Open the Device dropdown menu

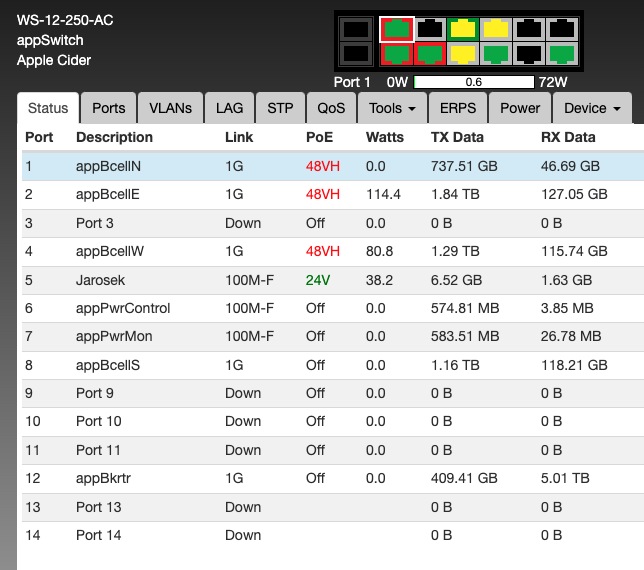[593, 108]
